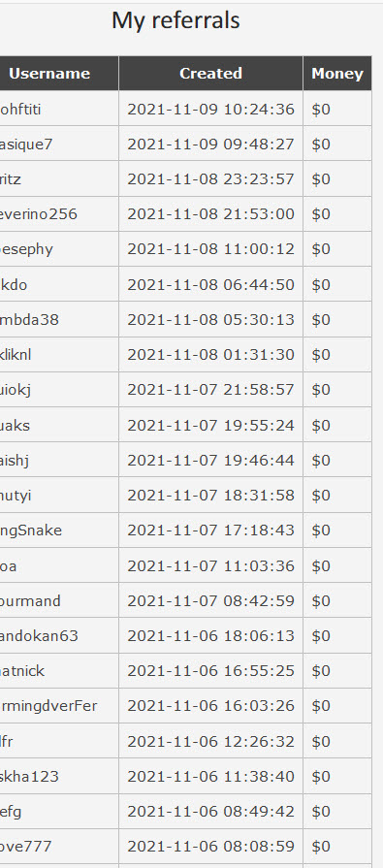Viewport: 383px width, 868px height.
Task: Select username cell everino256
Action: 59,213
